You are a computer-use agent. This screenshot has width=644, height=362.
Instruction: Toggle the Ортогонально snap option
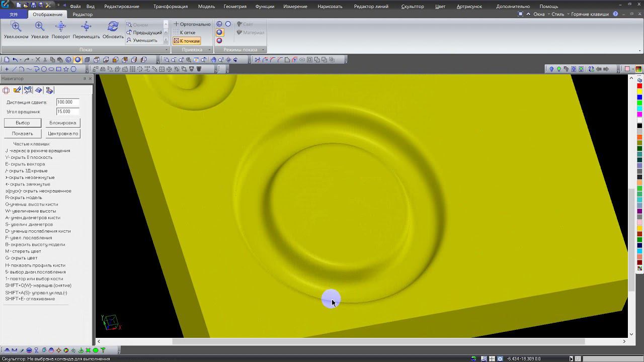192,24
